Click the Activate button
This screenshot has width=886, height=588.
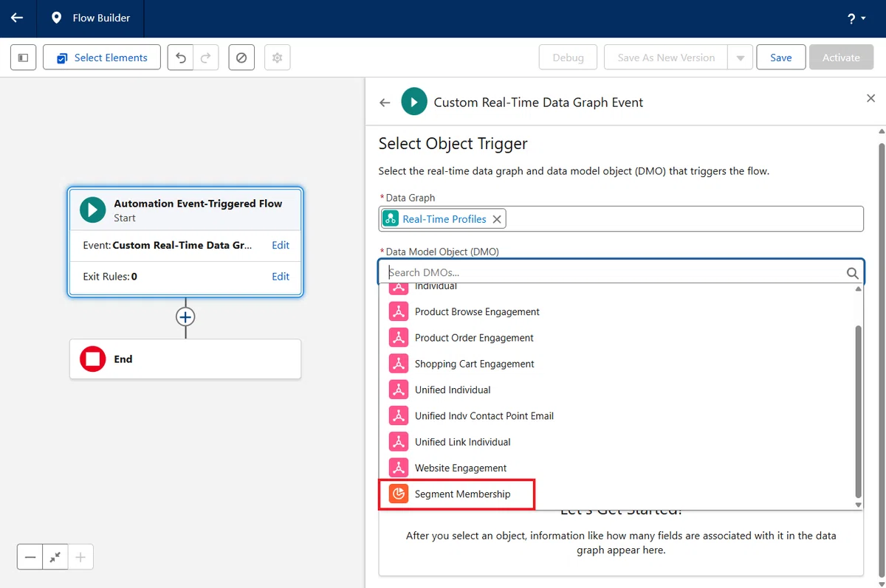[841, 58]
